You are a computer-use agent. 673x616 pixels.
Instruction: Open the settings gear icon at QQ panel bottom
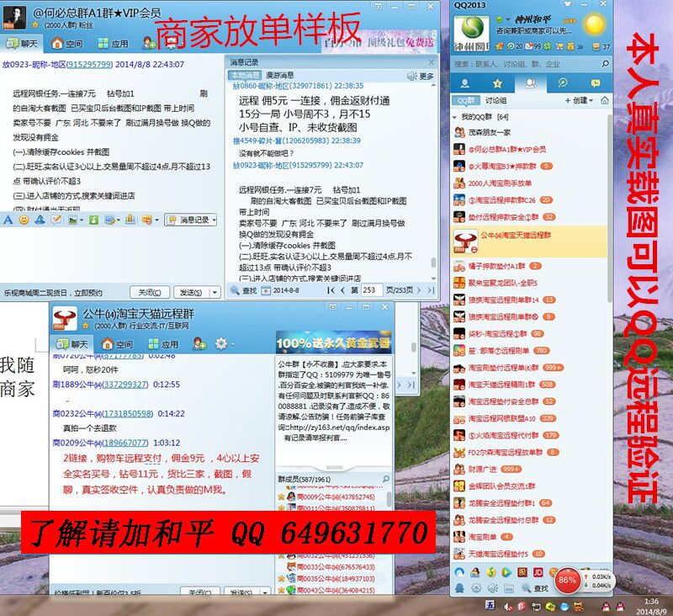474,588
